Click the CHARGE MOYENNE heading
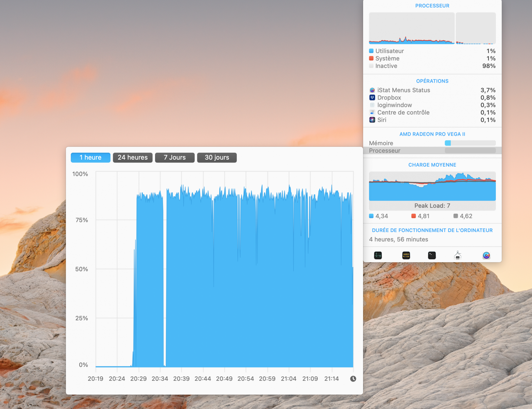532x409 pixels. [432, 165]
